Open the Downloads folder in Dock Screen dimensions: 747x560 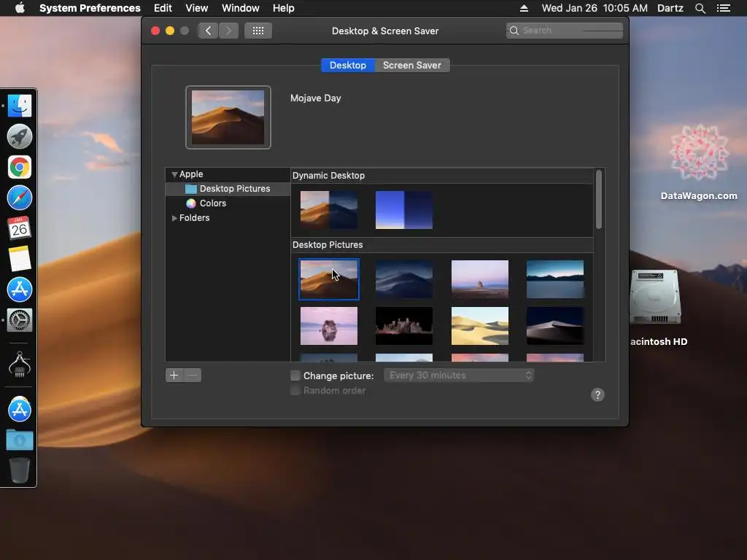[x=20, y=440]
